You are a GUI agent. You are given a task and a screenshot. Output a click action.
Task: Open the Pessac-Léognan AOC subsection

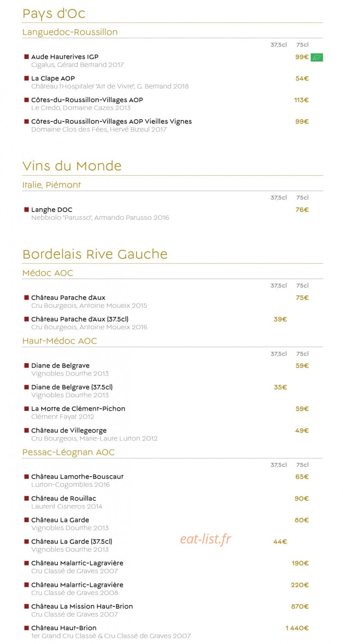pos(69,452)
